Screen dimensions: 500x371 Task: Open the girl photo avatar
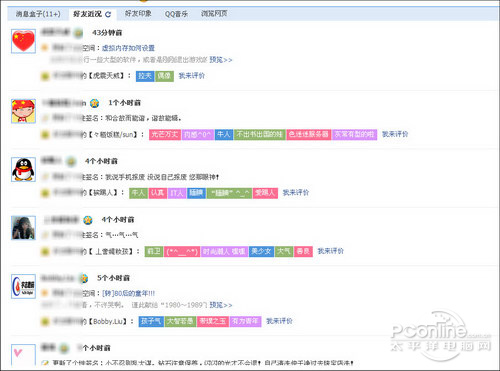pos(23,228)
